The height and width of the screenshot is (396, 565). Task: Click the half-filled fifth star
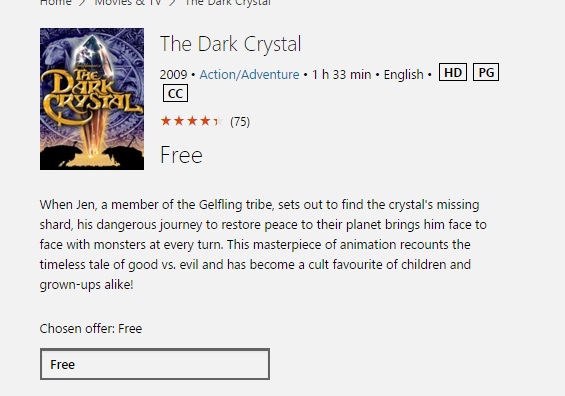pos(218,121)
